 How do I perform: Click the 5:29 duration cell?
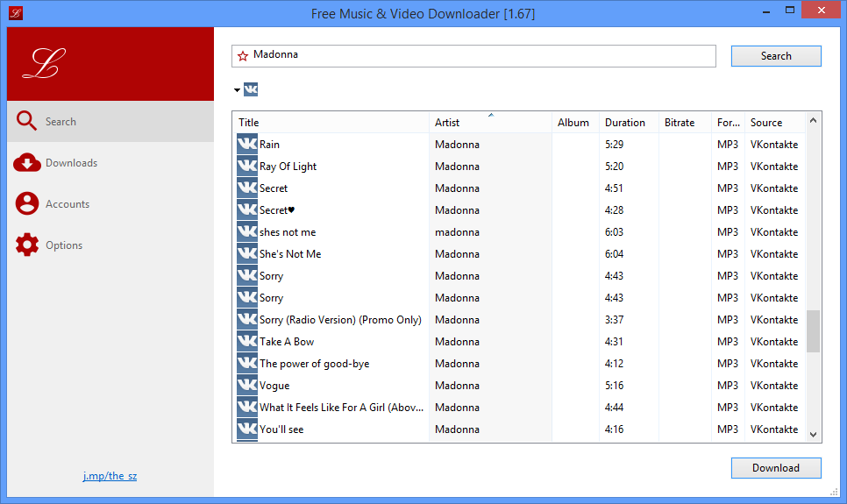tap(614, 145)
